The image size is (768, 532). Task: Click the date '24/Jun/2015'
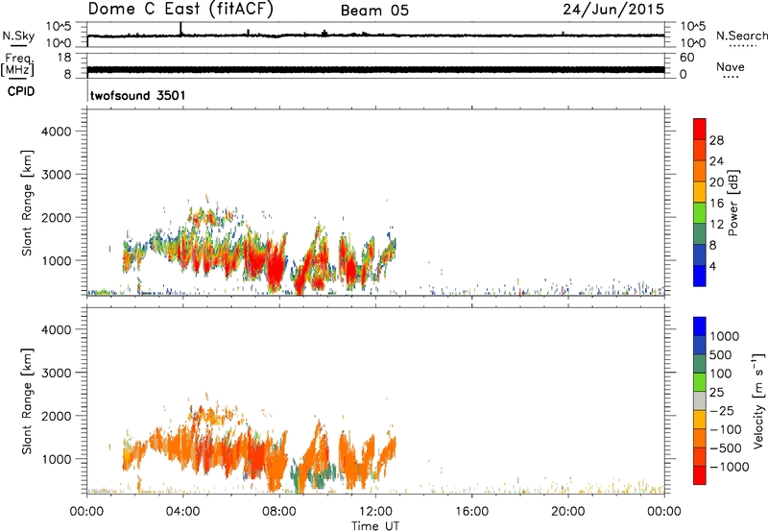pyautogui.click(x=613, y=10)
